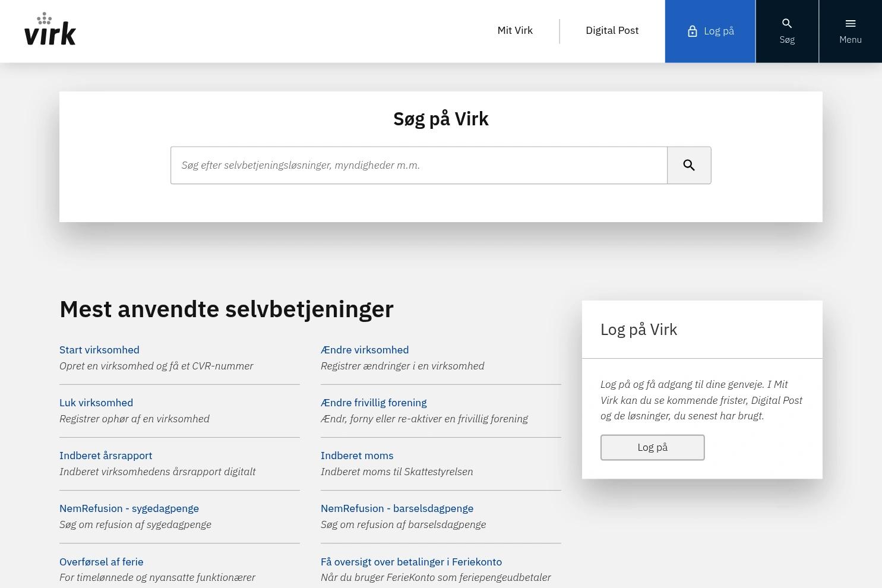Click the Log på button in the sidebar
882x588 pixels.
[x=652, y=447]
